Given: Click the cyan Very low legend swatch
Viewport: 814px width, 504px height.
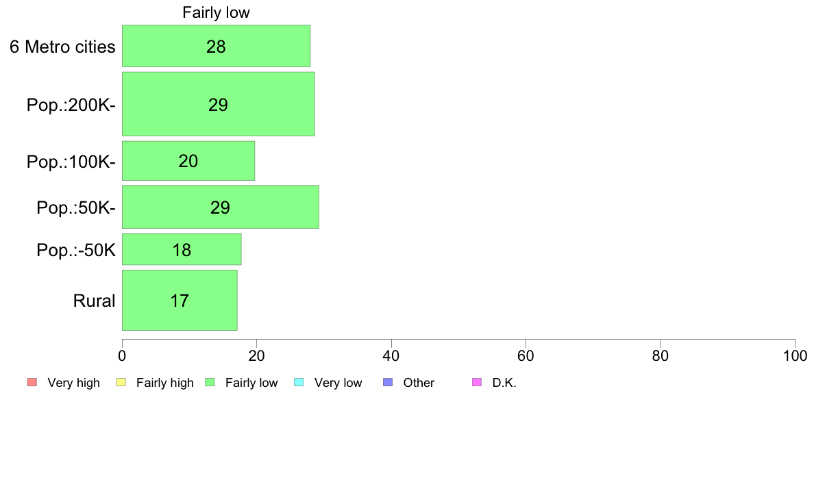Looking at the screenshot, I should pyautogui.click(x=299, y=383).
